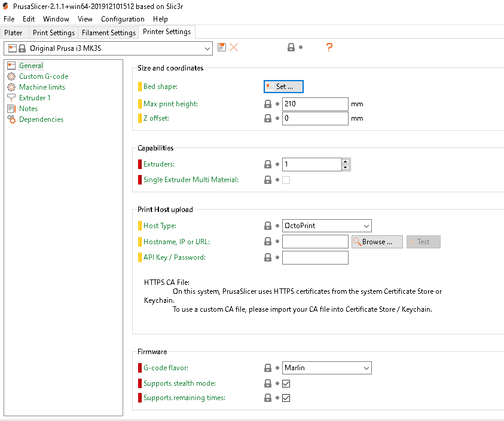Open the Configuration menu
Viewport: 504px width, 421px height.
pyautogui.click(x=123, y=19)
